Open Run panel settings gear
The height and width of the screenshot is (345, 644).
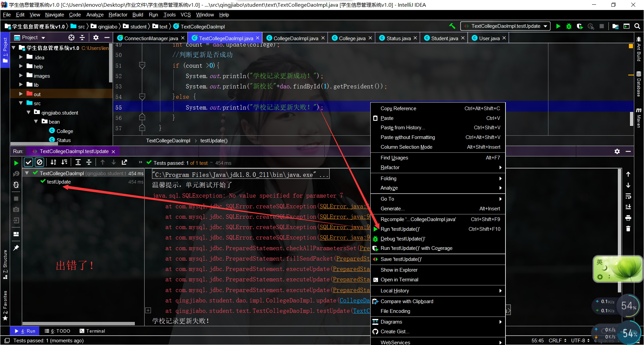pos(617,151)
